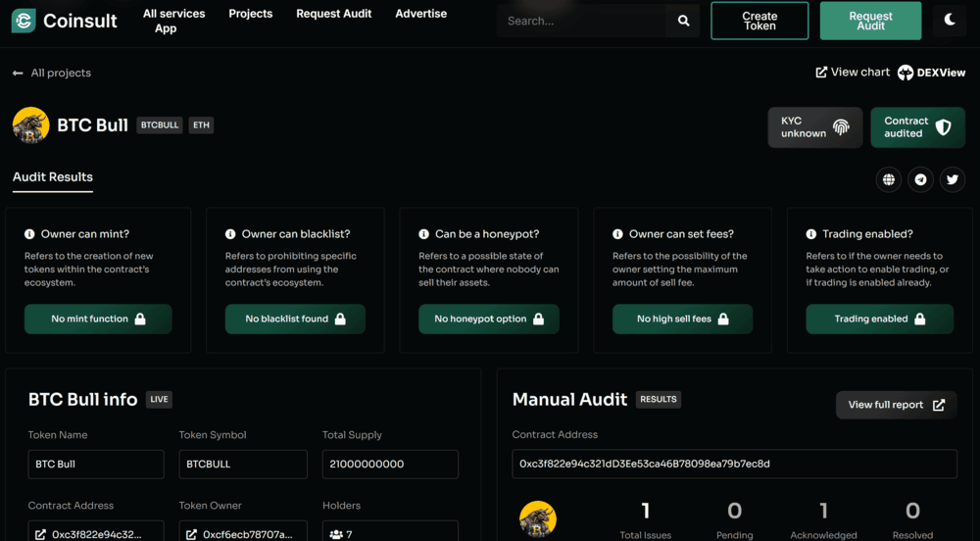Click the green Request Audit button

tap(870, 21)
